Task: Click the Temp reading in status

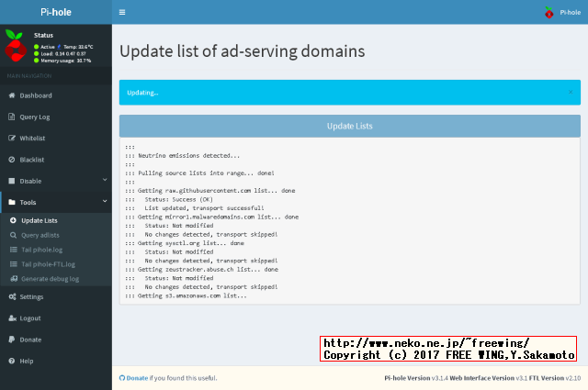Action: (x=78, y=47)
